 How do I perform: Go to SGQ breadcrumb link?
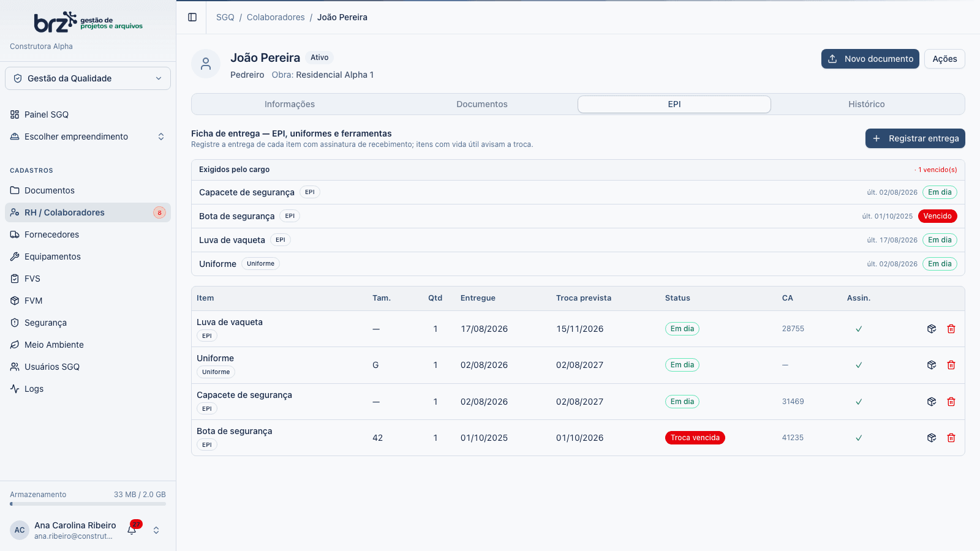coord(225,17)
